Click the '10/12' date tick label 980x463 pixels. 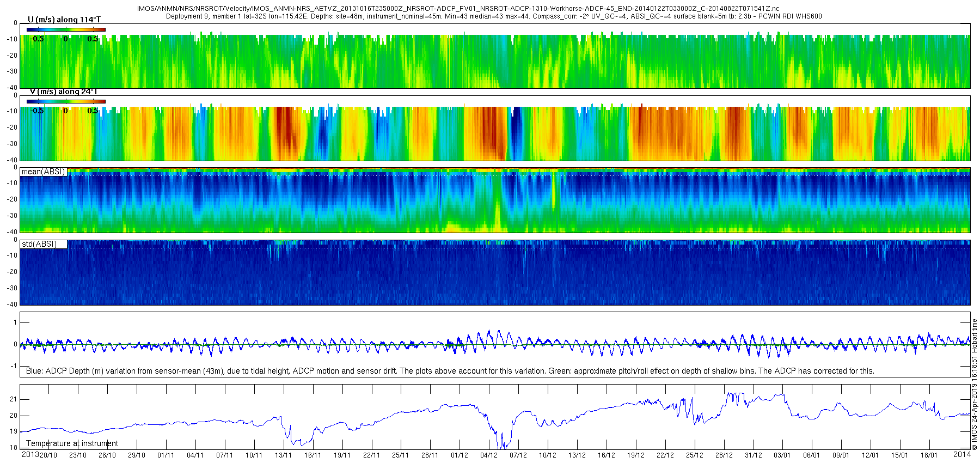click(x=548, y=455)
